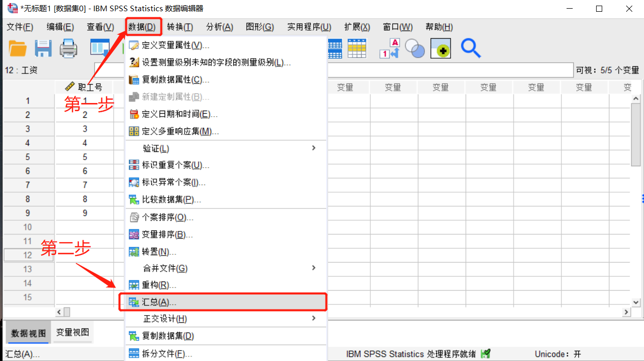
Task: Click the print icon in toolbar
Action: click(x=69, y=49)
